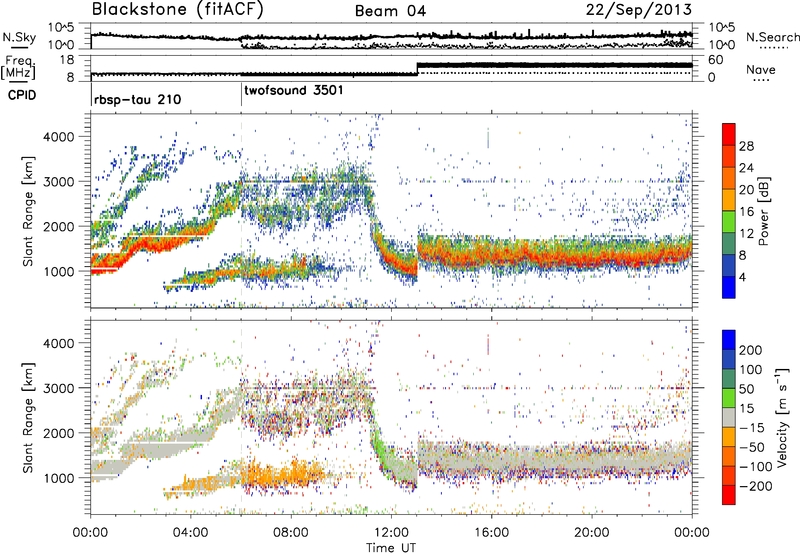
Task: Click the 'CPID' row label
Action: [x=22, y=95]
